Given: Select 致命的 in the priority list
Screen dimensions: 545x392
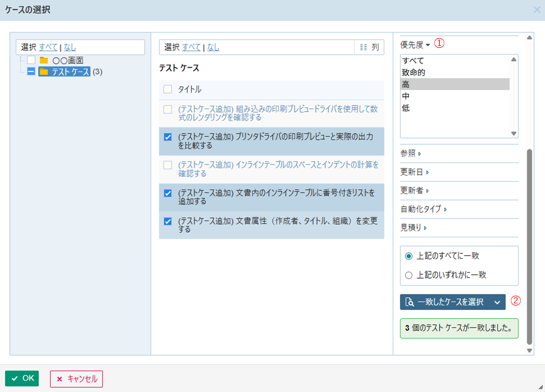Looking at the screenshot, I should tap(413, 72).
